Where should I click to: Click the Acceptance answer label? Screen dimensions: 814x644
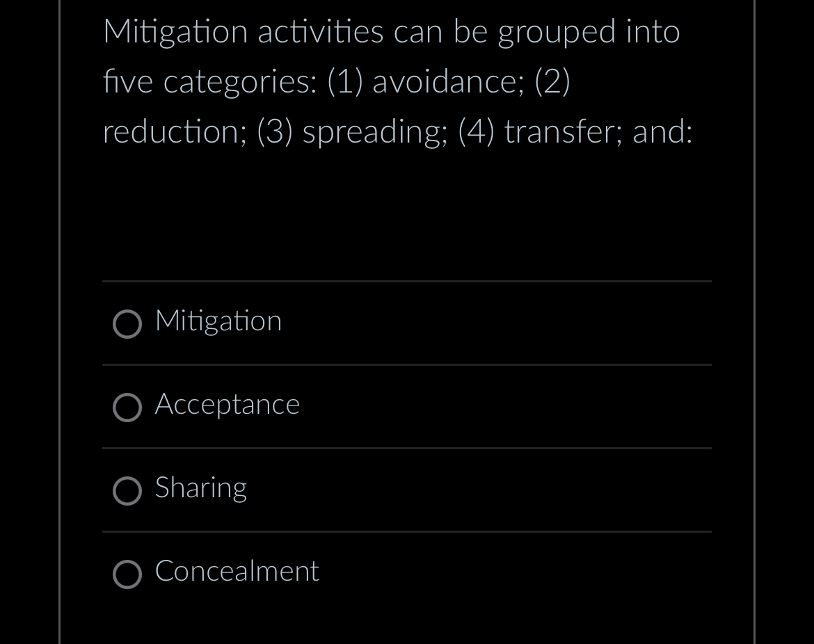[x=227, y=405]
